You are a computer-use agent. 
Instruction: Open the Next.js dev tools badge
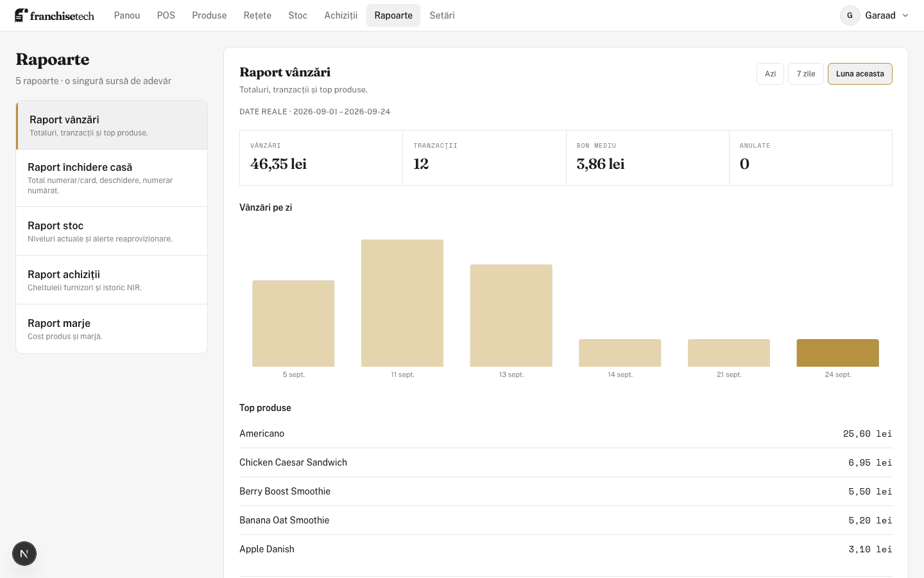[x=24, y=554]
